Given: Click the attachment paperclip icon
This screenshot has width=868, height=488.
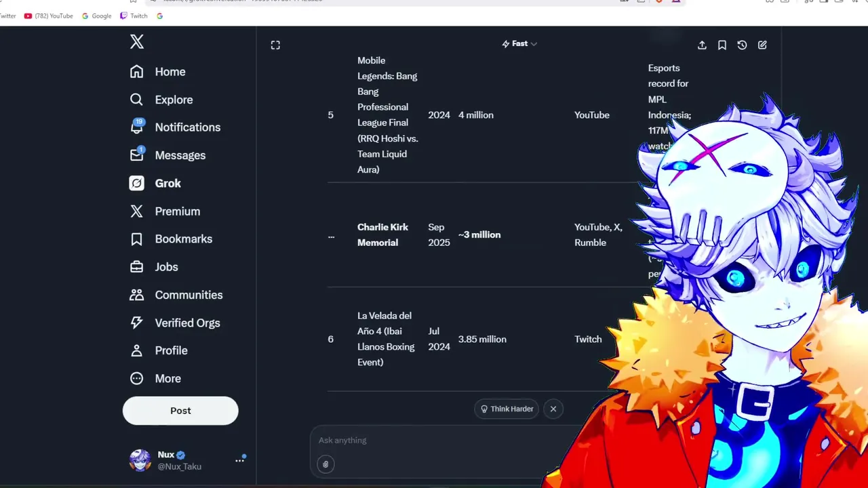Looking at the screenshot, I should (325, 464).
